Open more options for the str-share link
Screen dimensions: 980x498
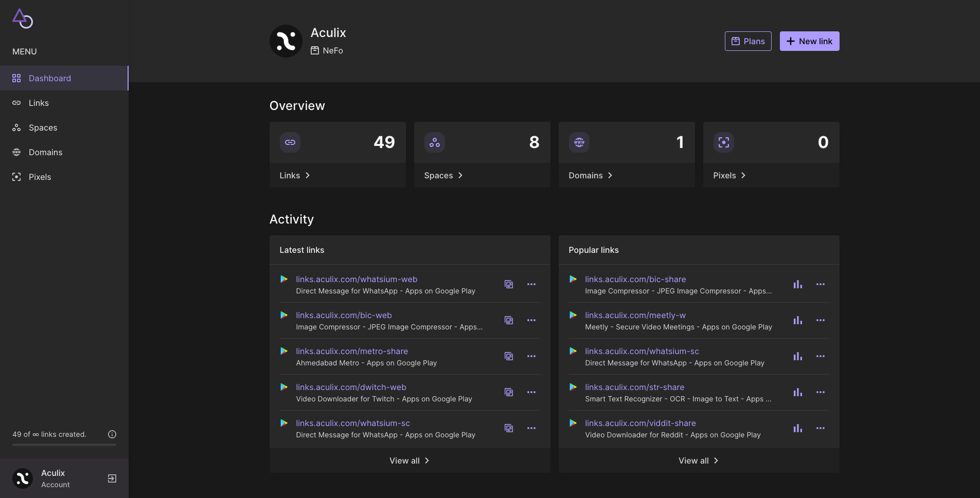click(821, 392)
